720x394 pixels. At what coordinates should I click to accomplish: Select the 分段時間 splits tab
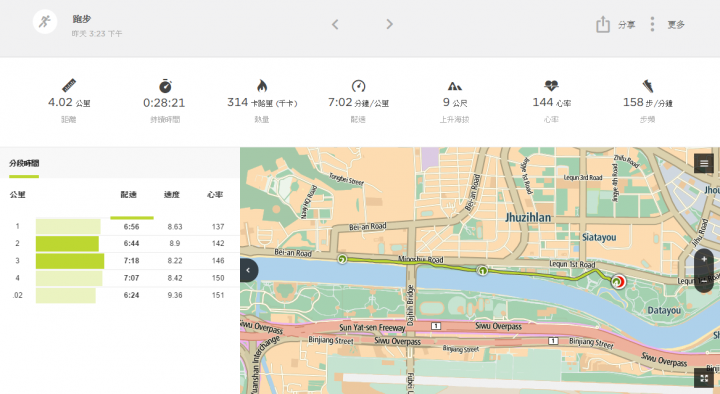pos(24,163)
